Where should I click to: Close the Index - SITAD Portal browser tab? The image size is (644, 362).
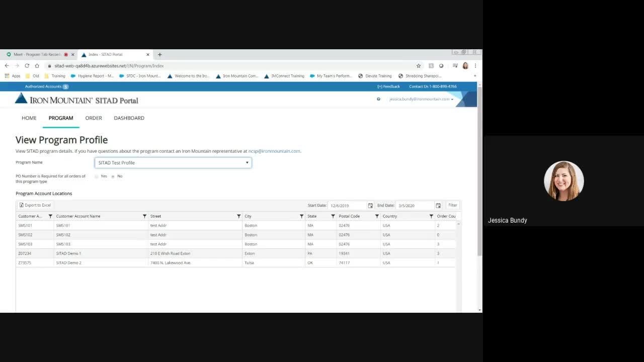148,55
